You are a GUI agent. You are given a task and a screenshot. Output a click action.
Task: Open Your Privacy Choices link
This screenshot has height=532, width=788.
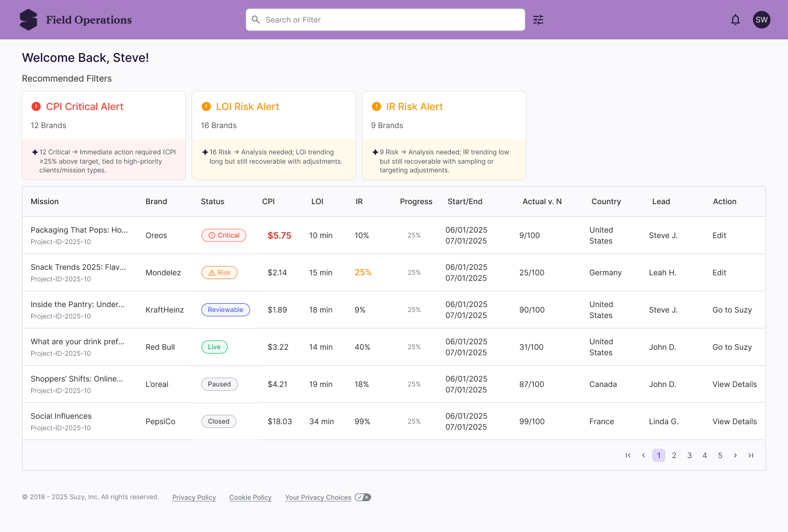click(x=318, y=498)
